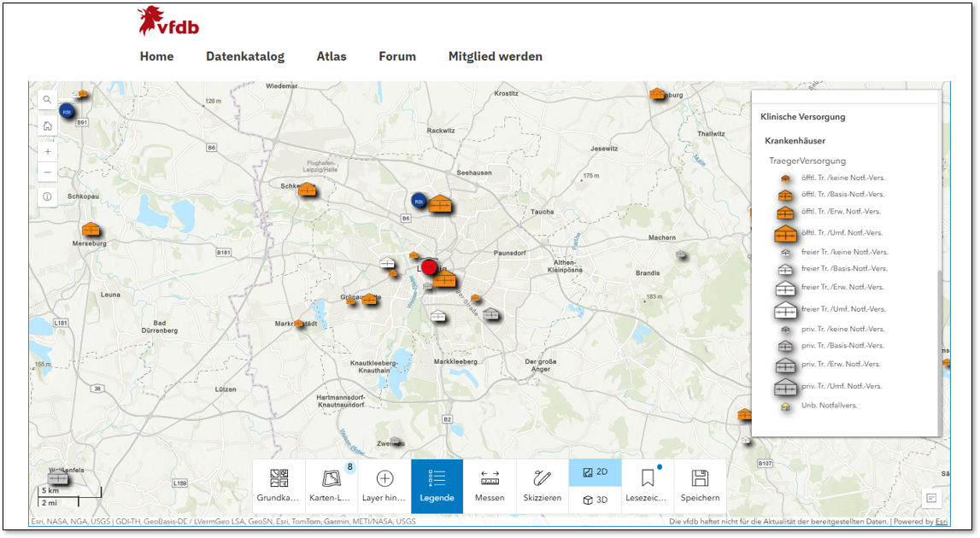Screen dimensions: 980x538
Task: Click the Mitglied werden link
Action: point(495,56)
